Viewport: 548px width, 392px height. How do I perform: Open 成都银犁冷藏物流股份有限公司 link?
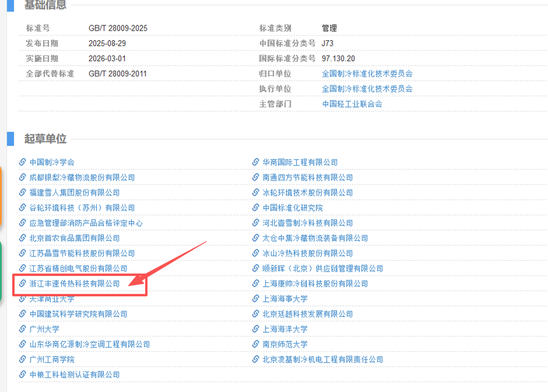pyautogui.click(x=82, y=177)
